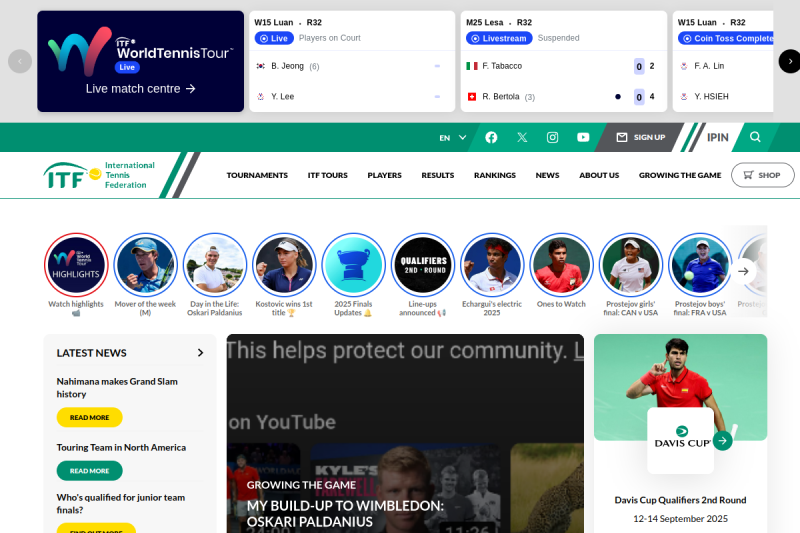Open the NEWS menu
Screen dimensions: 800x533
tap(547, 175)
